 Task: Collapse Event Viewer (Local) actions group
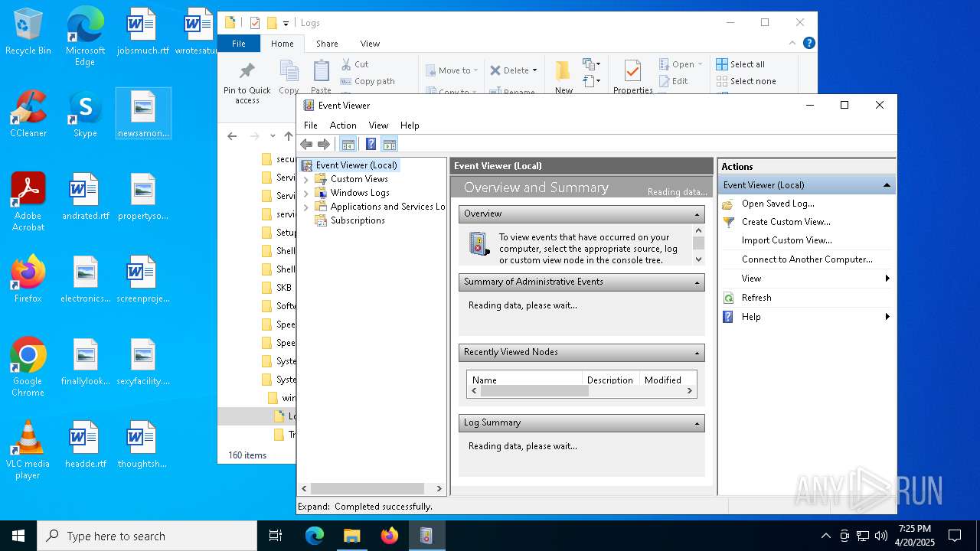887,185
